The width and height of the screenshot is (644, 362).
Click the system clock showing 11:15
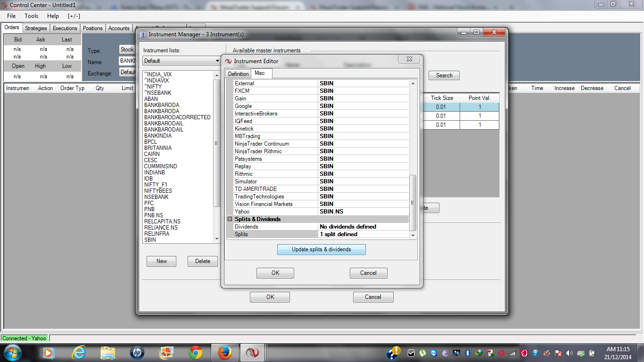[619, 353]
